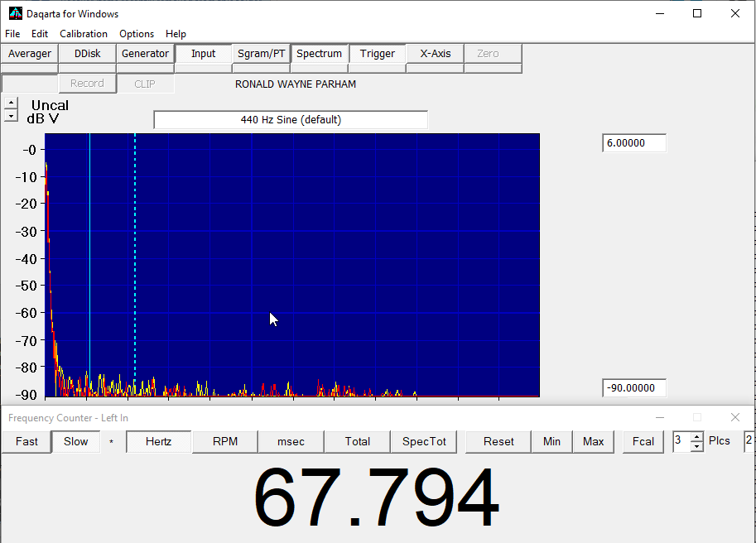This screenshot has height=543, width=756.
Task: Open the File menu
Action: point(12,34)
